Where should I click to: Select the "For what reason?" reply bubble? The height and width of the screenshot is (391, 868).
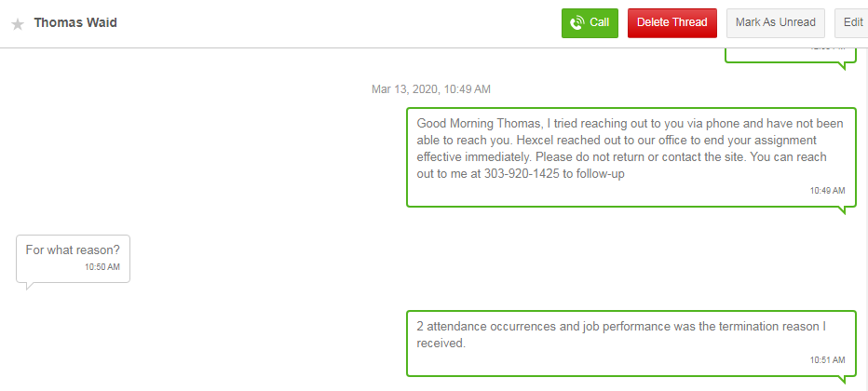click(x=73, y=257)
